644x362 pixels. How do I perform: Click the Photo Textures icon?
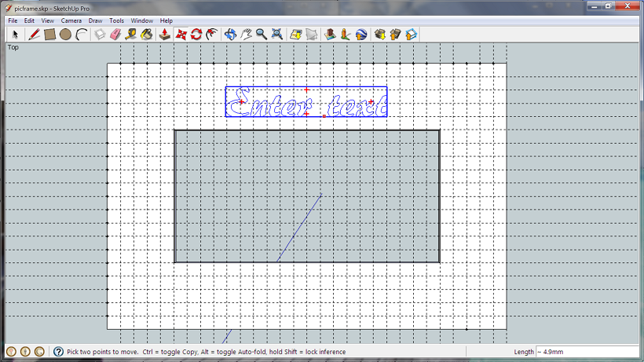(x=346, y=35)
